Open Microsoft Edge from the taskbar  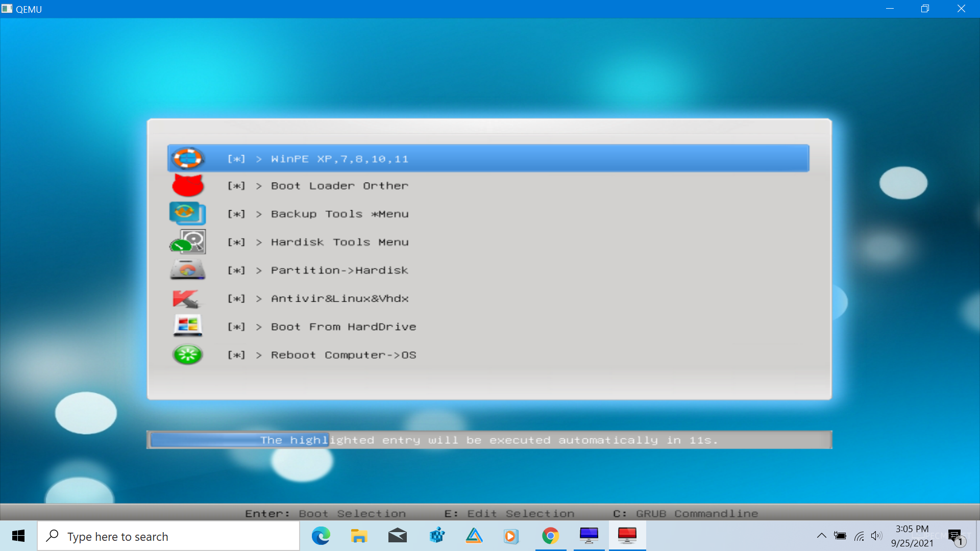pyautogui.click(x=321, y=536)
